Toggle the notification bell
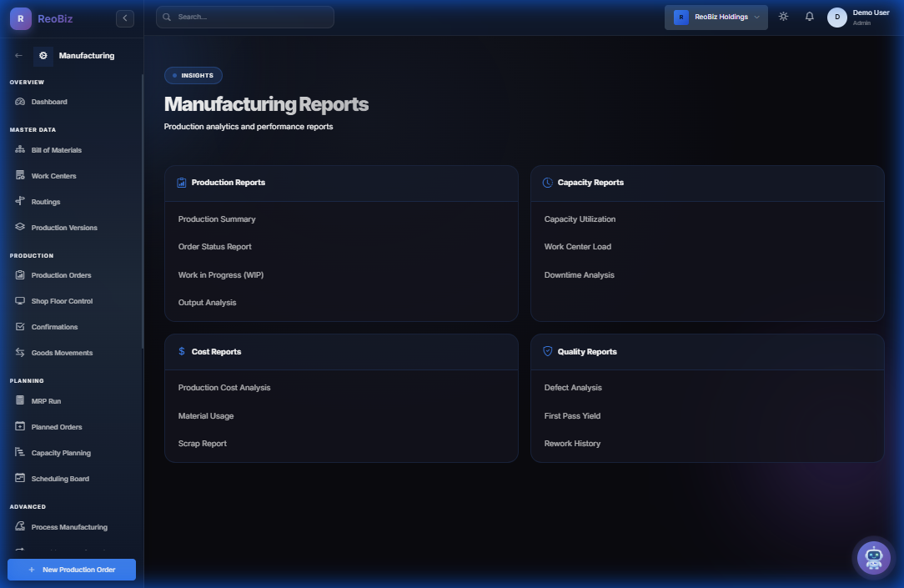 (x=809, y=16)
